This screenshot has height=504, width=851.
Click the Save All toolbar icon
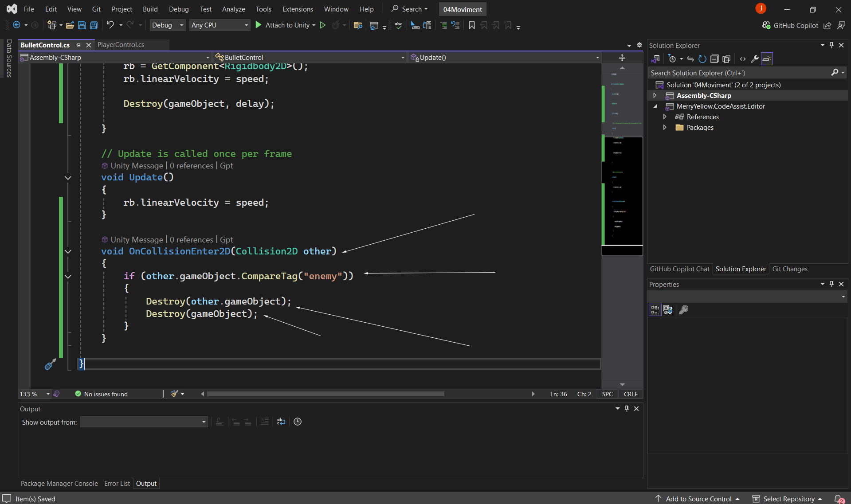click(94, 25)
